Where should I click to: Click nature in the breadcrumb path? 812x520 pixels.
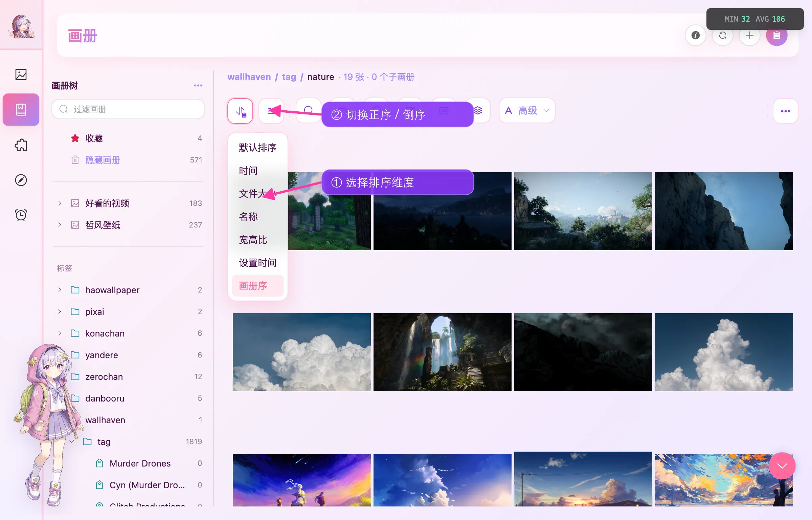coord(320,77)
